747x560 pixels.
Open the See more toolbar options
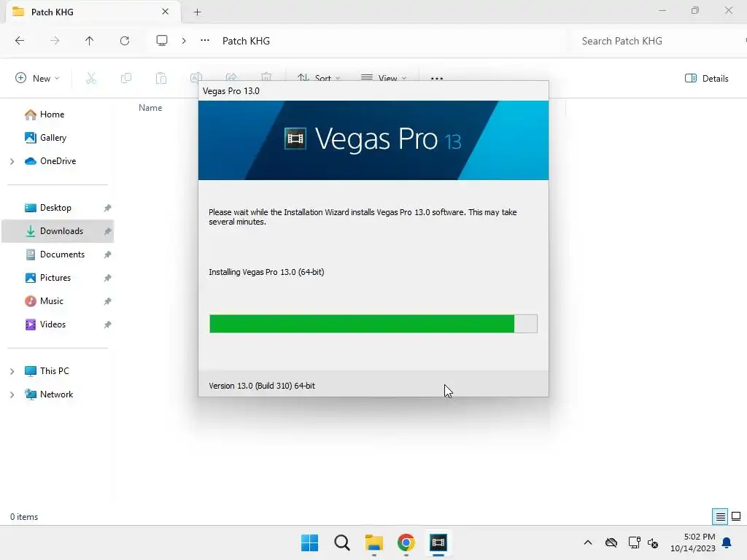[x=437, y=78]
